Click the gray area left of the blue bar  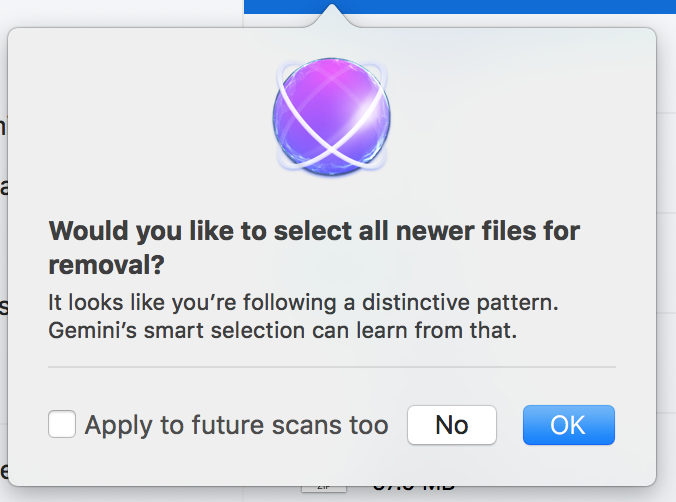122,12
